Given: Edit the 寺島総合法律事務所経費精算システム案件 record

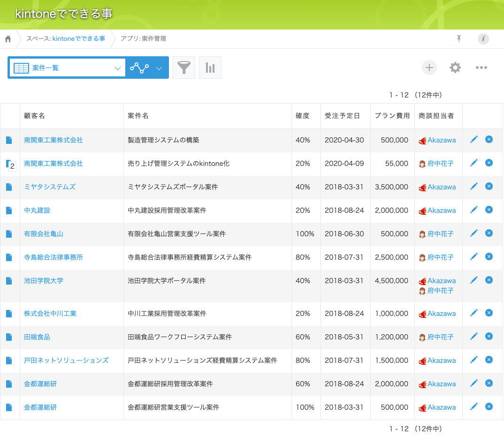Looking at the screenshot, I should (474, 256).
